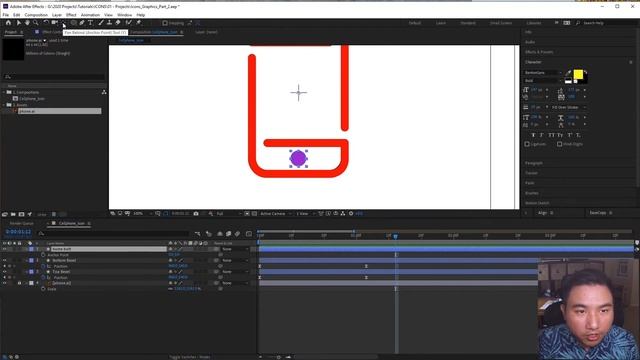This screenshot has height=360, width=640.
Task: Click the Graph Editor icon in timeline
Action: (x=249, y=233)
